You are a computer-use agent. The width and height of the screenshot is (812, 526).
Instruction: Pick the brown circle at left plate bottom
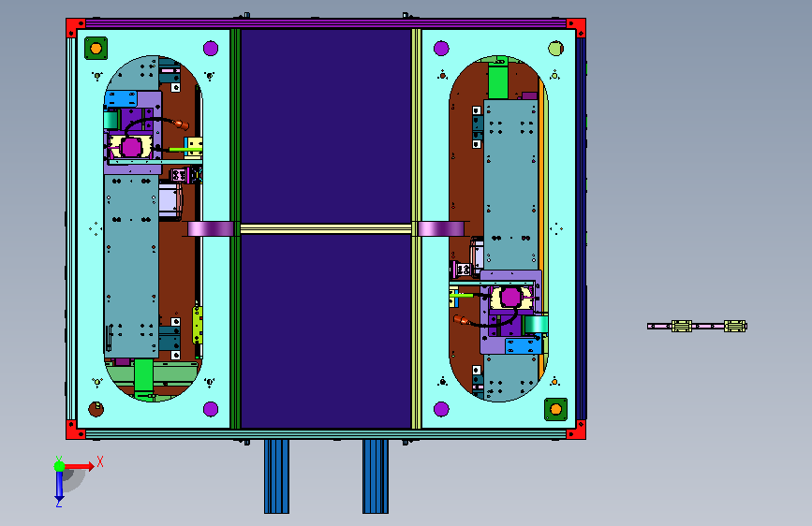click(x=96, y=409)
